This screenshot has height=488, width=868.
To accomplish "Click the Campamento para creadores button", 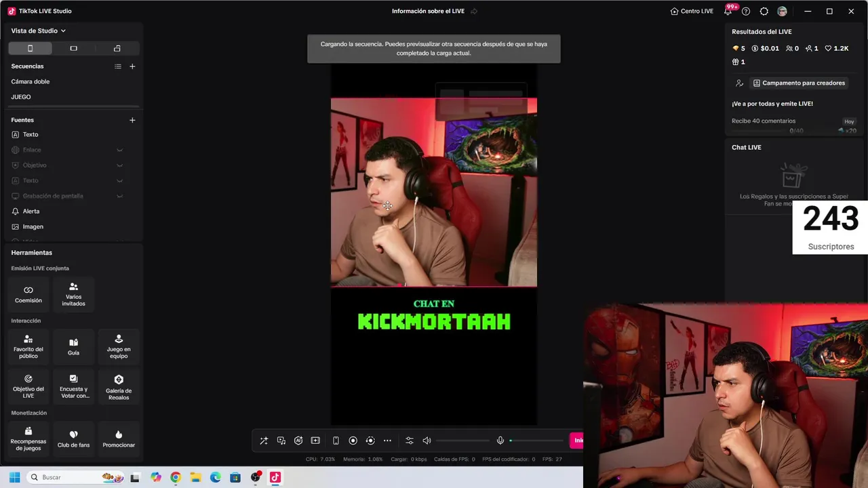I will [x=800, y=83].
